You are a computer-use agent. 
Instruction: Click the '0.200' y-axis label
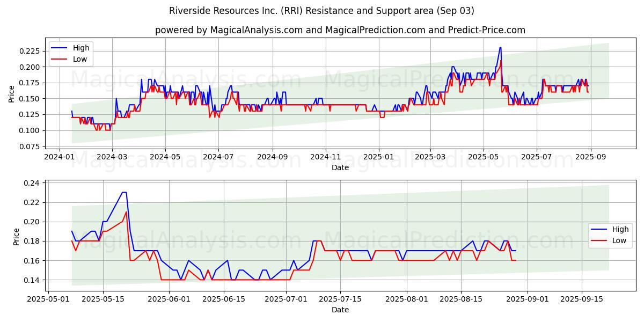[29, 67]
